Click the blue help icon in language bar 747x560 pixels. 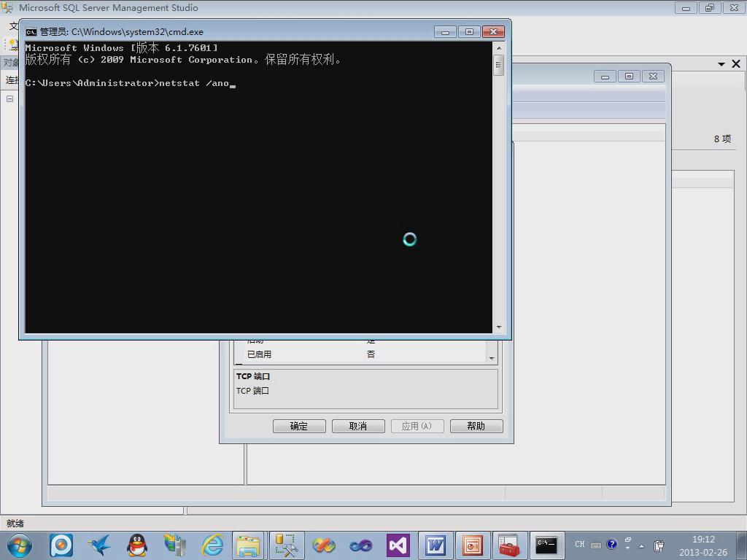pos(612,544)
